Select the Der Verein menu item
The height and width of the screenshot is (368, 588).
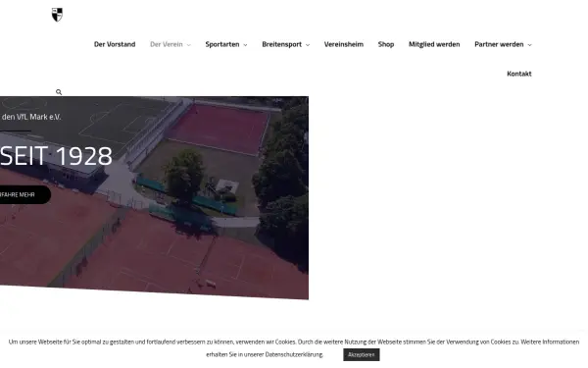coord(167,44)
